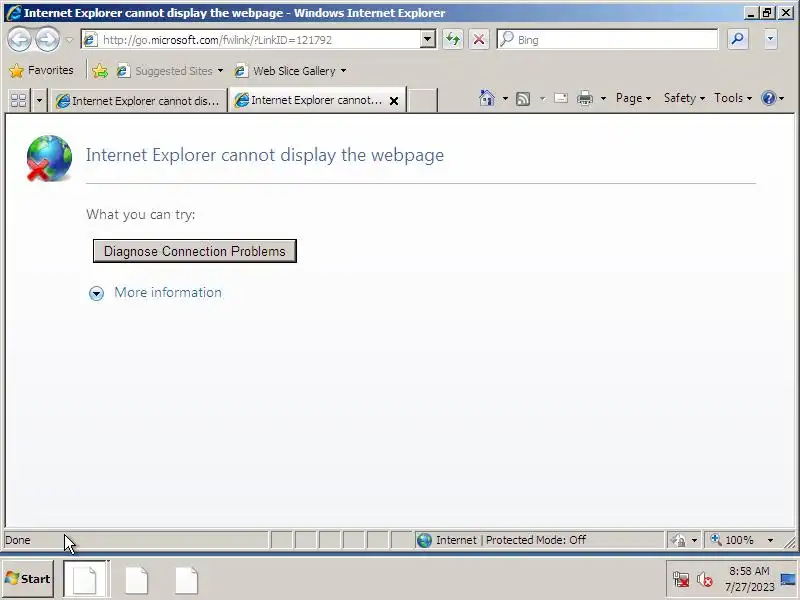Open a new blank tab
This screenshot has height=600, width=800.
(422, 100)
